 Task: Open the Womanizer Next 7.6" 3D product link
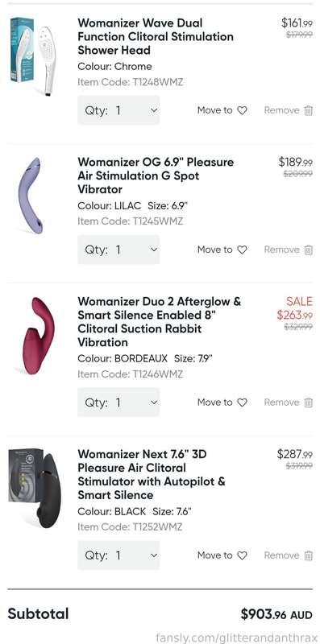(152, 474)
